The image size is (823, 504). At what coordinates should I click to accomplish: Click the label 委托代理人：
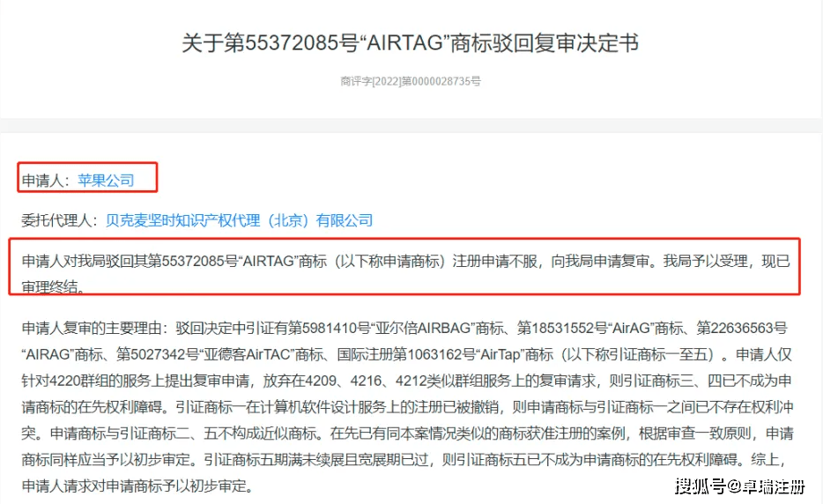[x=60, y=220]
